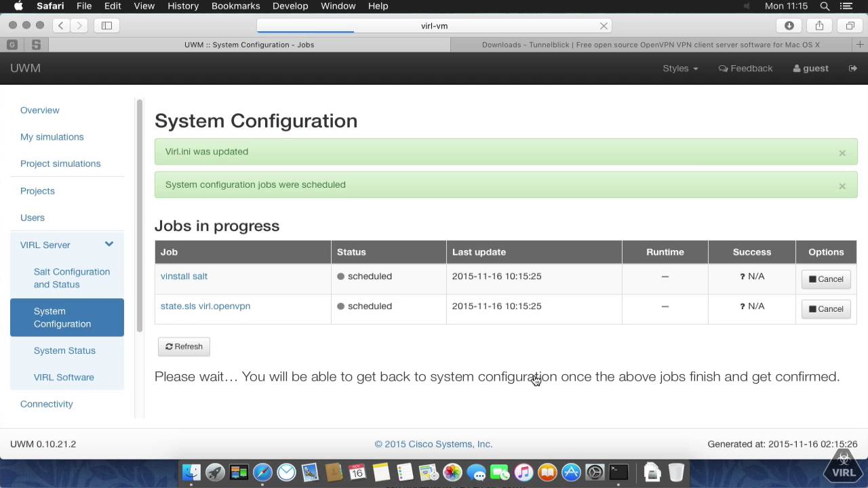Add a new Safari tab
The height and width of the screenshot is (488, 868).
(861, 45)
